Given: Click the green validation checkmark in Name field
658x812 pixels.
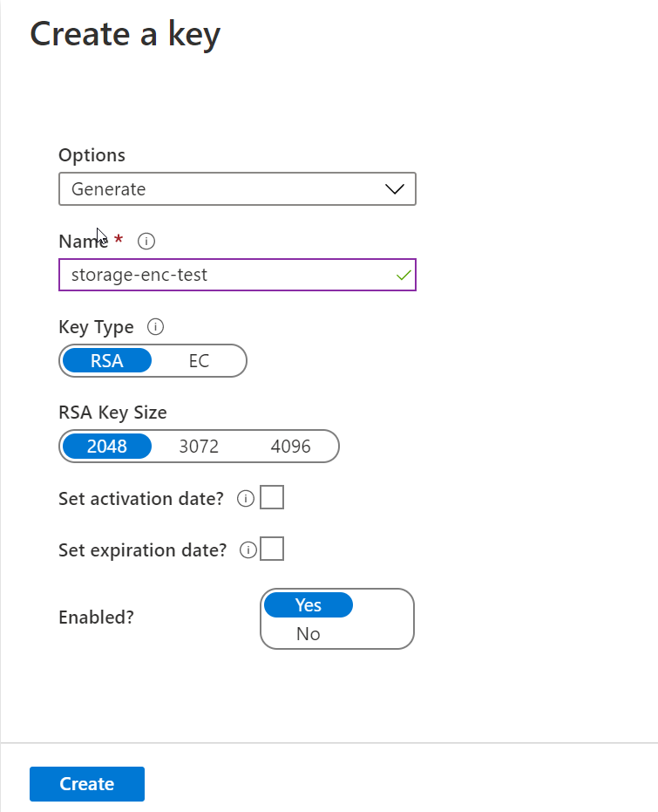Looking at the screenshot, I should tap(402, 275).
